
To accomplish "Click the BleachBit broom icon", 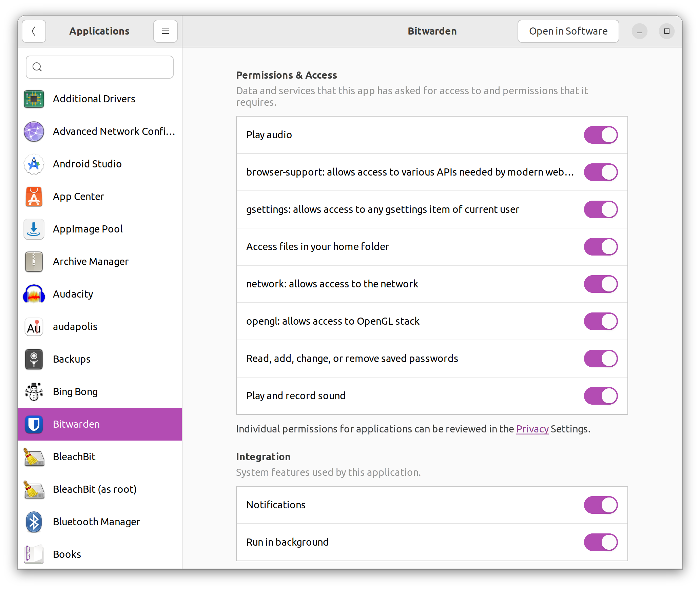I will 34,457.
